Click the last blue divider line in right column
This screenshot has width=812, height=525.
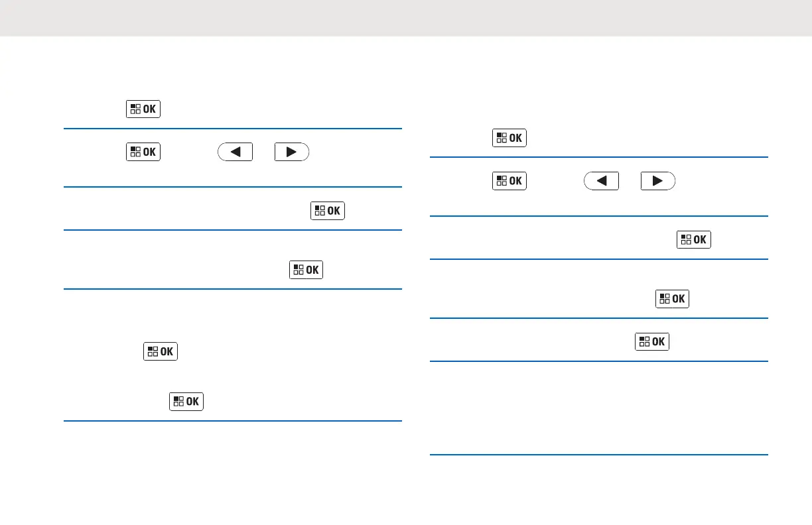click(x=599, y=455)
